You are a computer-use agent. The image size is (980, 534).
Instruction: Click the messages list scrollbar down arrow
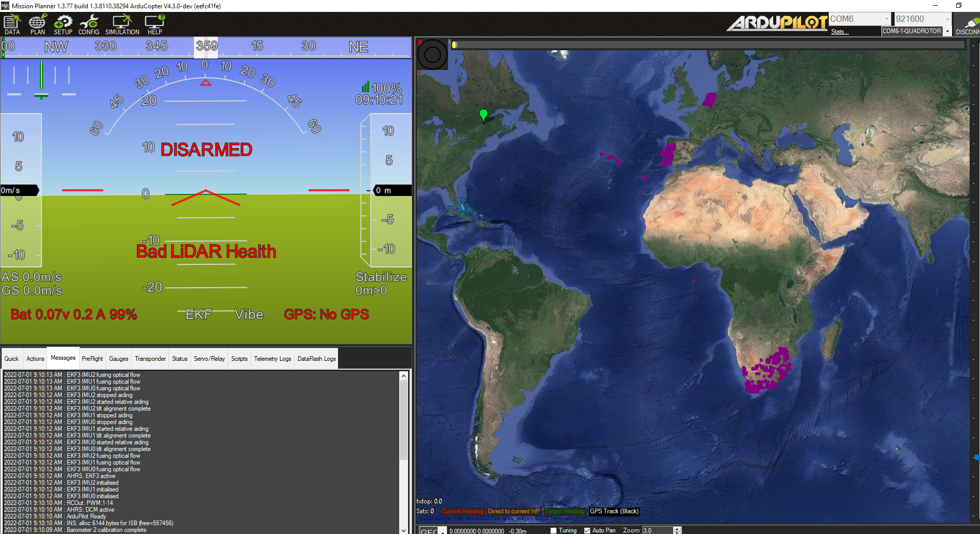(x=404, y=530)
